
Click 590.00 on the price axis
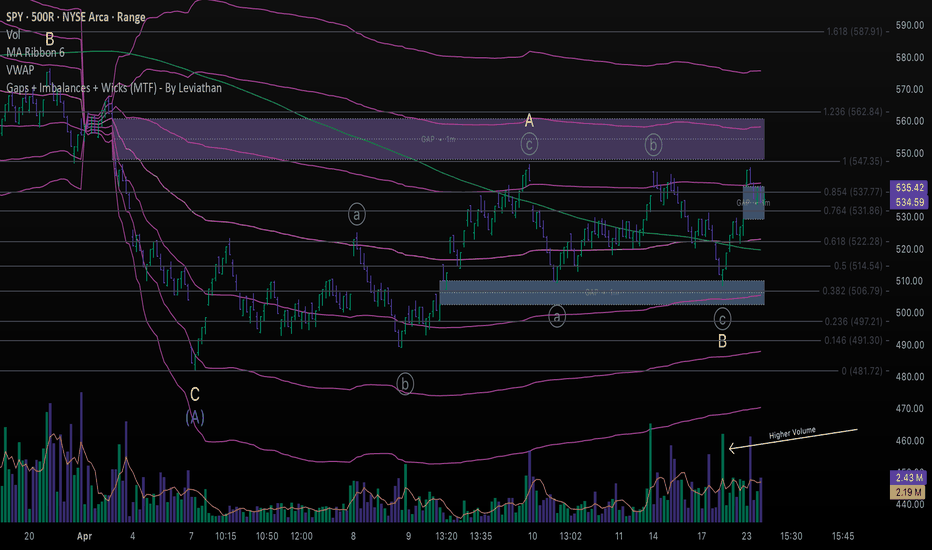(x=909, y=26)
